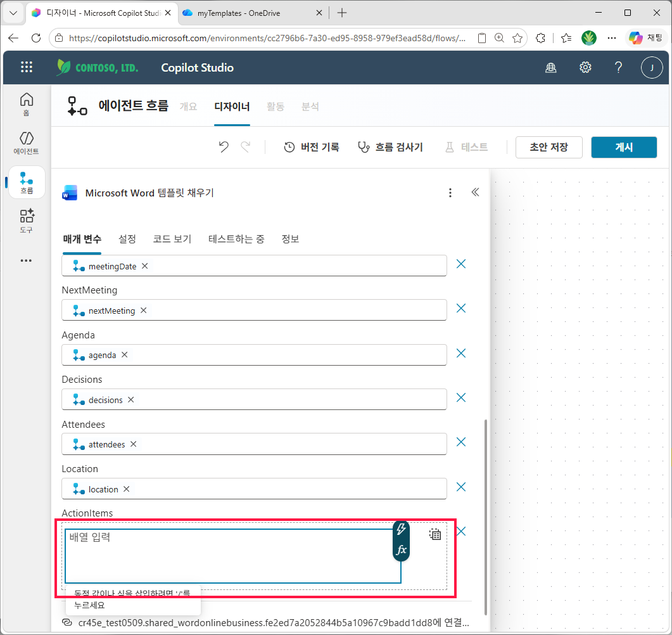Clear the Attendees parameter row
The image size is (672, 635).
pyautogui.click(x=461, y=442)
